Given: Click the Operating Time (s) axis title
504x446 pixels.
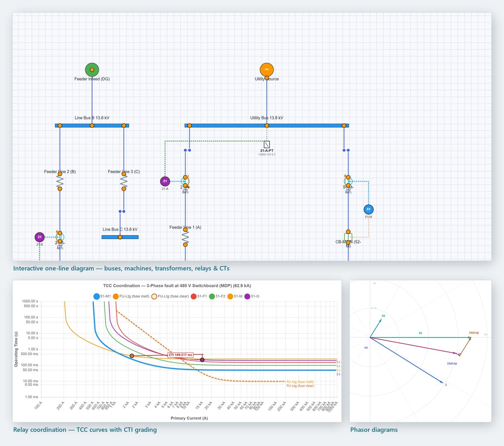Looking at the screenshot, I should point(16,349).
